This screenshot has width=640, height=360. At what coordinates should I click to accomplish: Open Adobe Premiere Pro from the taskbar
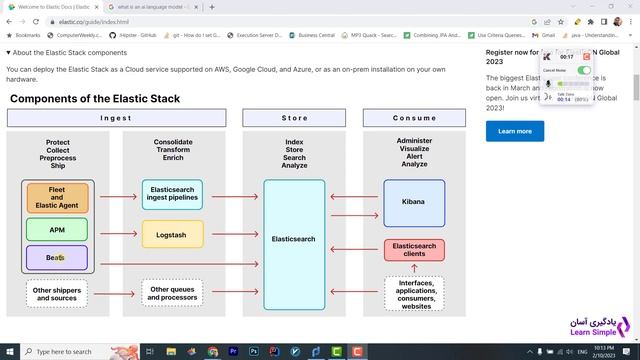click(233, 351)
